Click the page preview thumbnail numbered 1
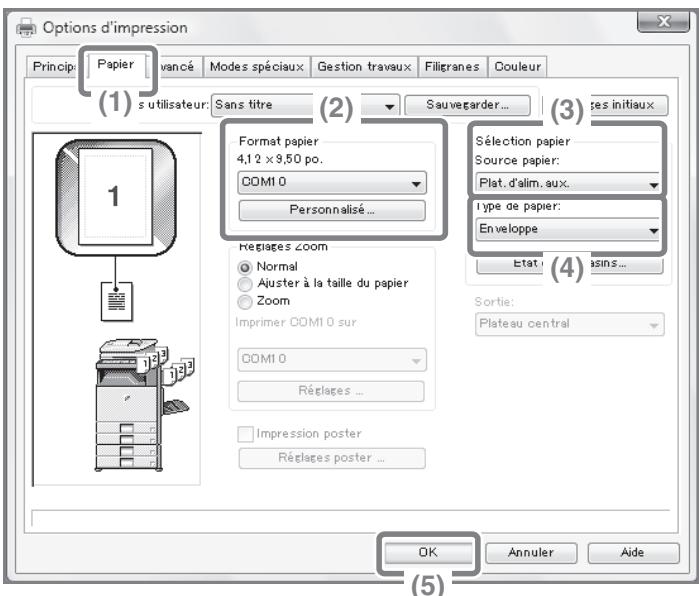 (x=115, y=197)
